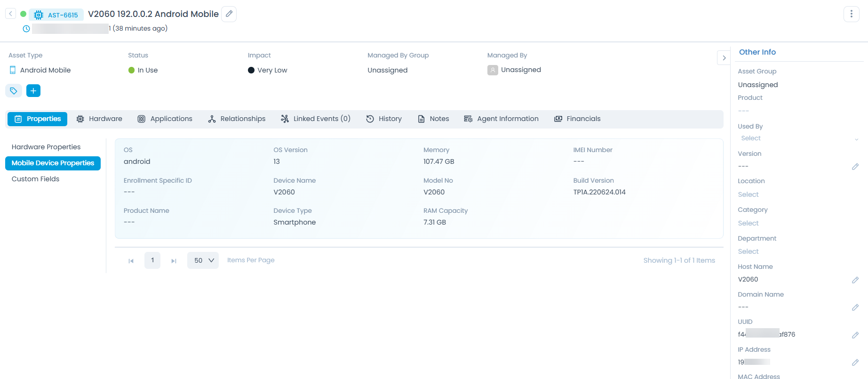Open the Agent Information tab
Image resolution: width=868 pixels, height=379 pixels.
(501, 119)
